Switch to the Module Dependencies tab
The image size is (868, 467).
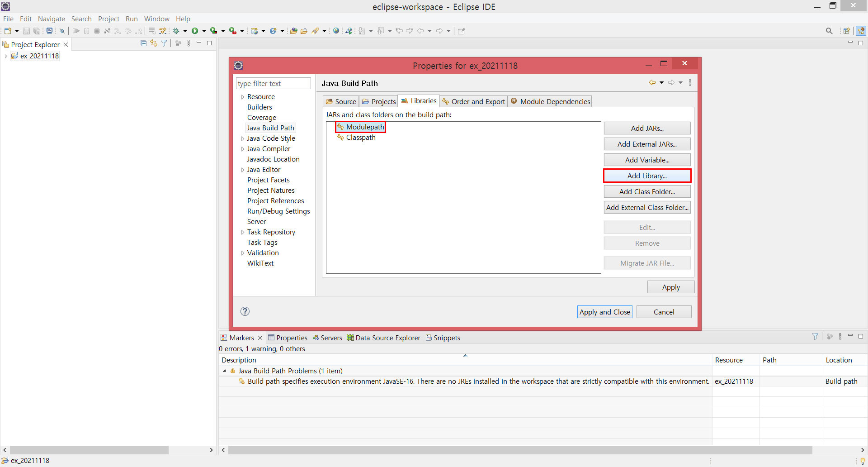[x=550, y=101]
